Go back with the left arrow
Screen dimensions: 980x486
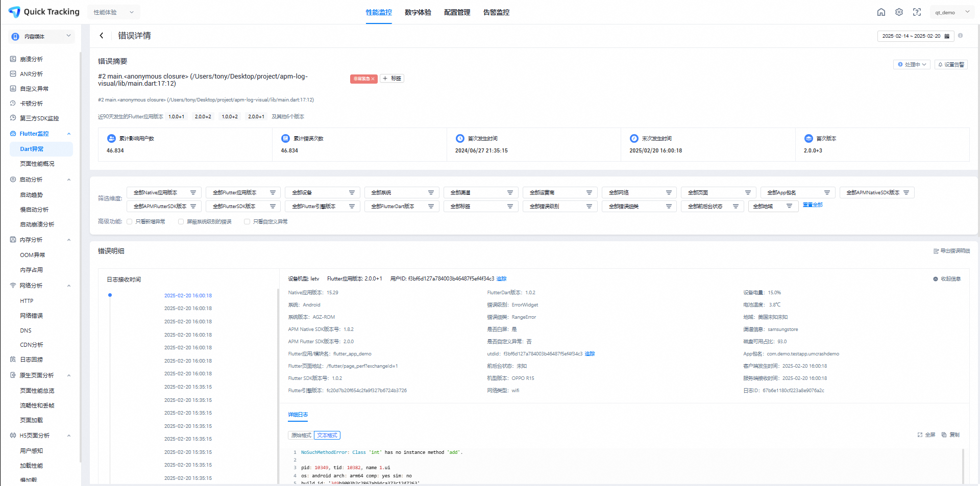(102, 36)
